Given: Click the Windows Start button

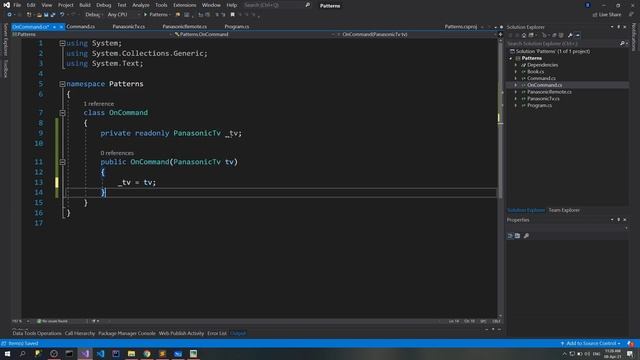Looking at the screenshot, I should pyautogui.click(x=7, y=353).
